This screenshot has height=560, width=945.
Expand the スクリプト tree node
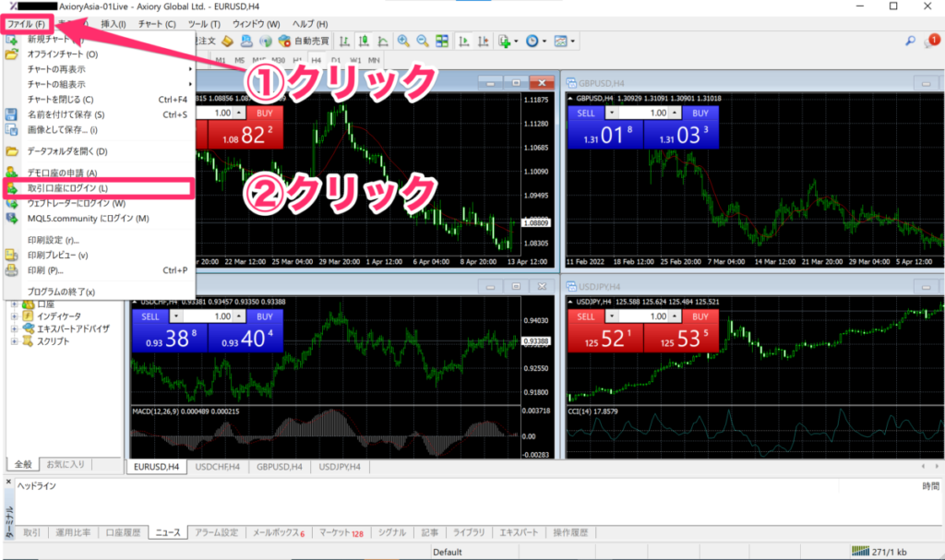[x=14, y=341]
